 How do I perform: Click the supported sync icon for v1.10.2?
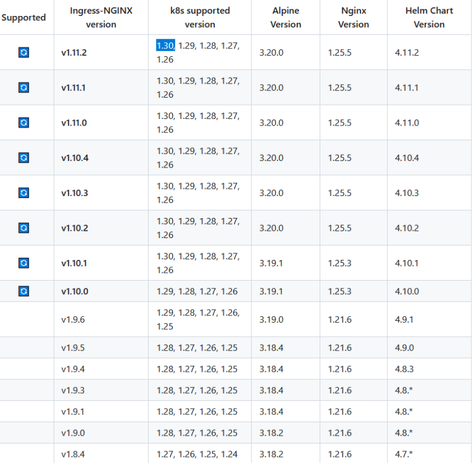[x=24, y=228]
